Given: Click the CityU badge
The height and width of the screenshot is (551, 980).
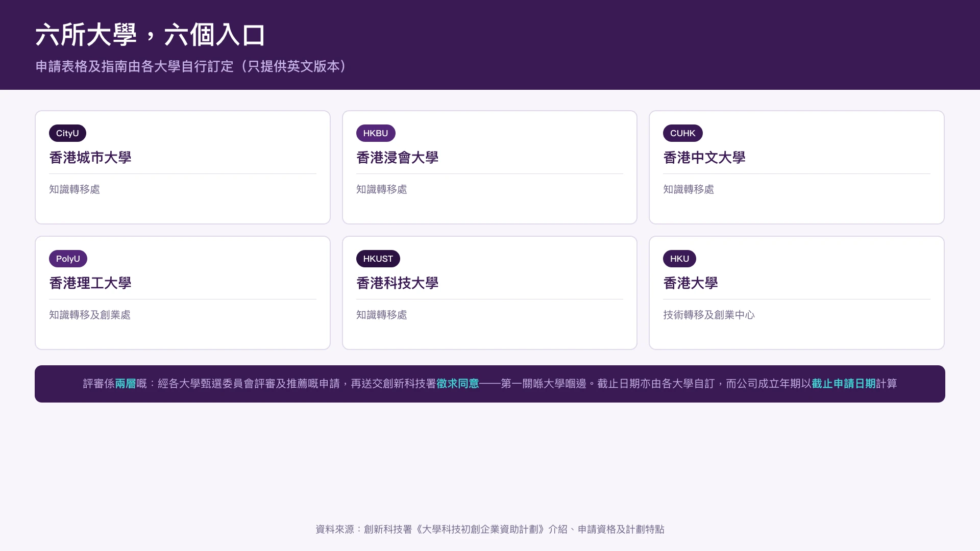Looking at the screenshot, I should point(67,133).
